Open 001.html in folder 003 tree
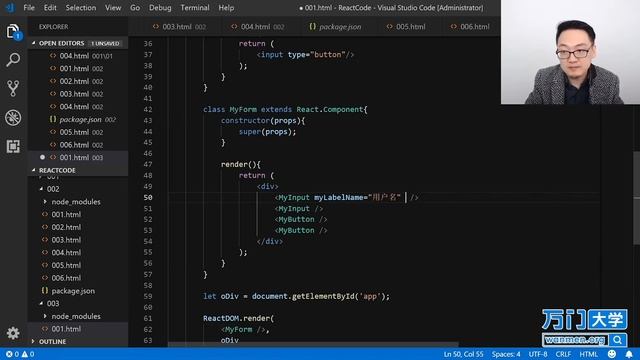This screenshot has width=640, height=360. pos(78,329)
